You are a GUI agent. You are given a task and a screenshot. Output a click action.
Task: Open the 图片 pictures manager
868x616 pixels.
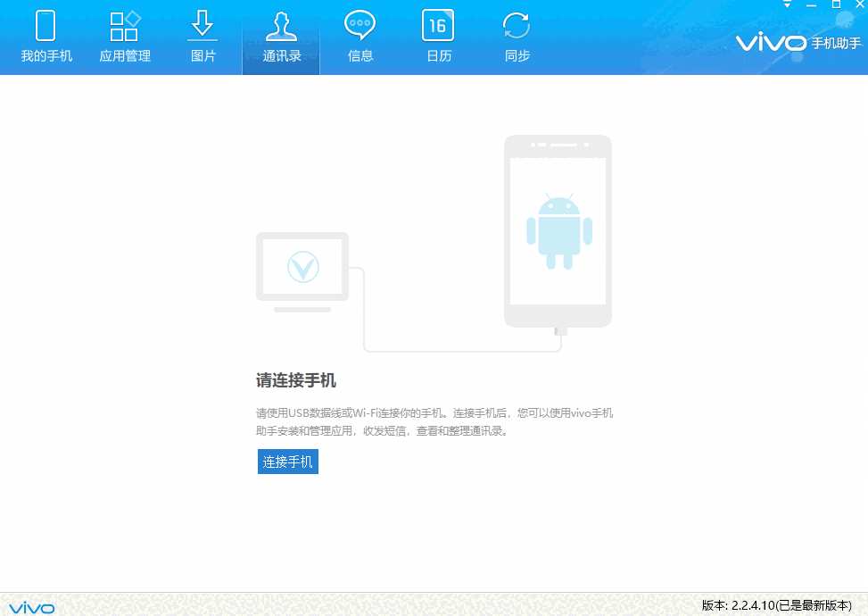coord(203,36)
